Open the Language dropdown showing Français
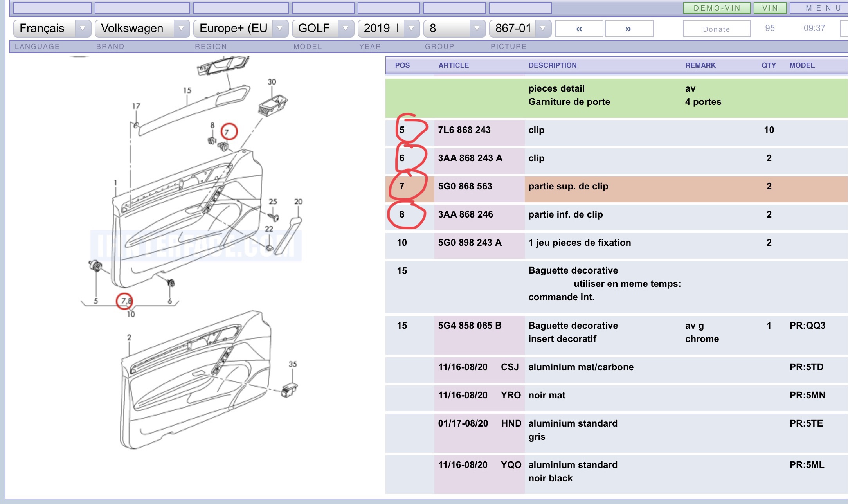 52,29
